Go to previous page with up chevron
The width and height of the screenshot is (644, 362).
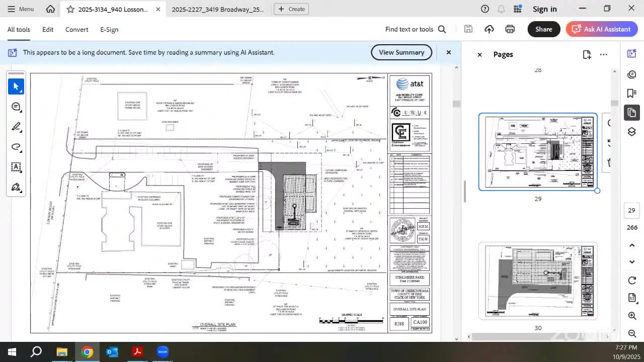click(x=632, y=245)
